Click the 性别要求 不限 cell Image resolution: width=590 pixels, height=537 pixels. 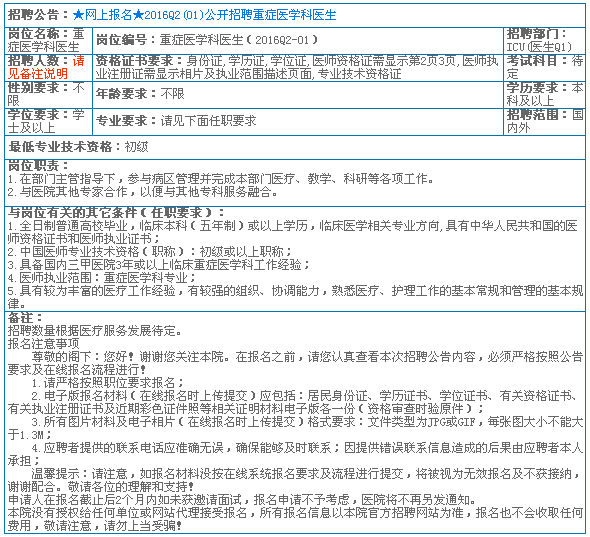click(49, 95)
